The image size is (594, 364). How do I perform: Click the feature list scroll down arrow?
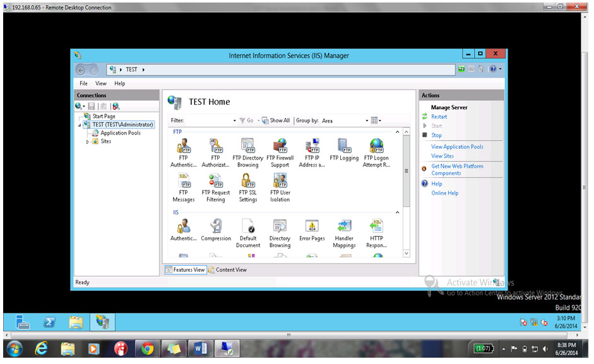pyautogui.click(x=406, y=253)
